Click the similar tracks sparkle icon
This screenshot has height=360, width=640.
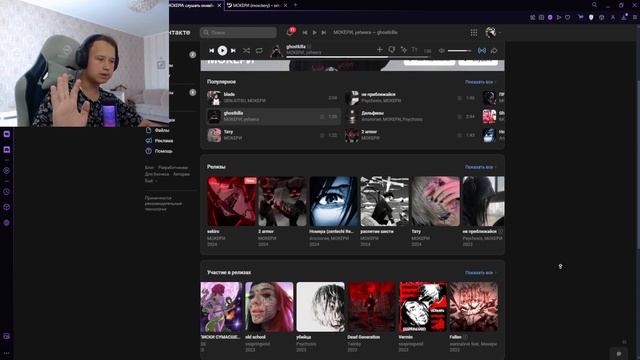coord(404,50)
